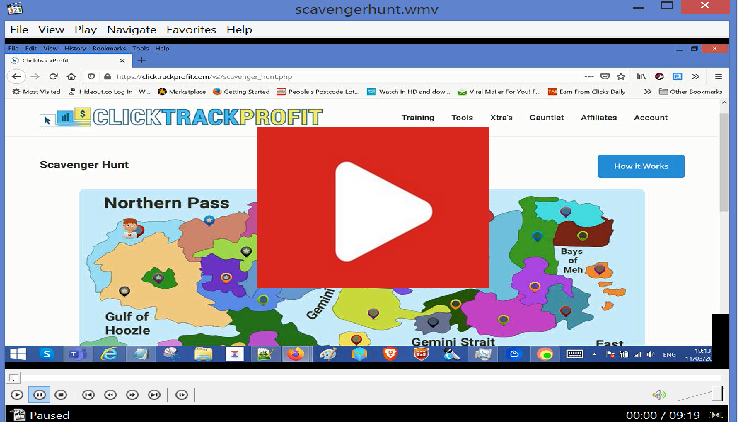Click the Paint palette taskbar icon

click(x=328, y=354)
